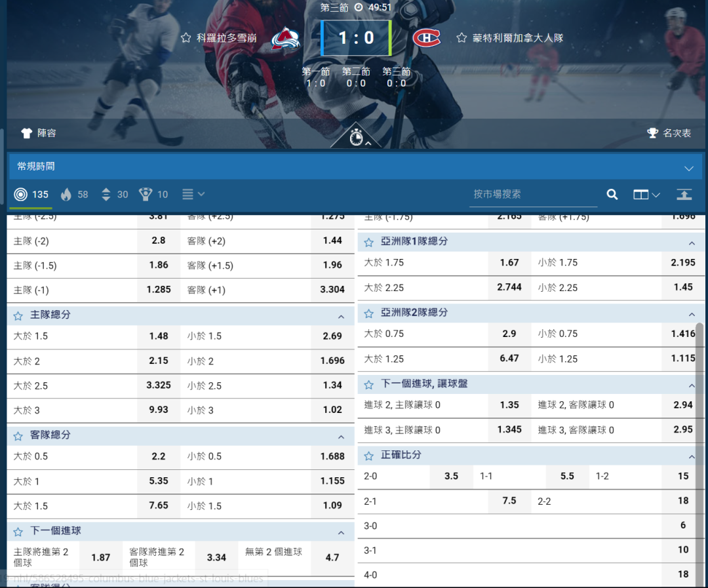Click the market search magnifier icon
The image size is (708, 588).
[612, 195]
